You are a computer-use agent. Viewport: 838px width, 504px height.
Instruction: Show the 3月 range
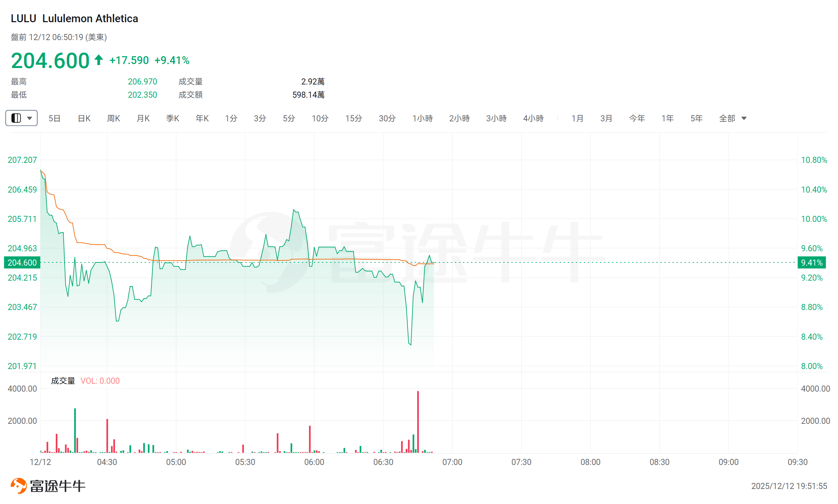pyautogui.click(x=606, y=118)
